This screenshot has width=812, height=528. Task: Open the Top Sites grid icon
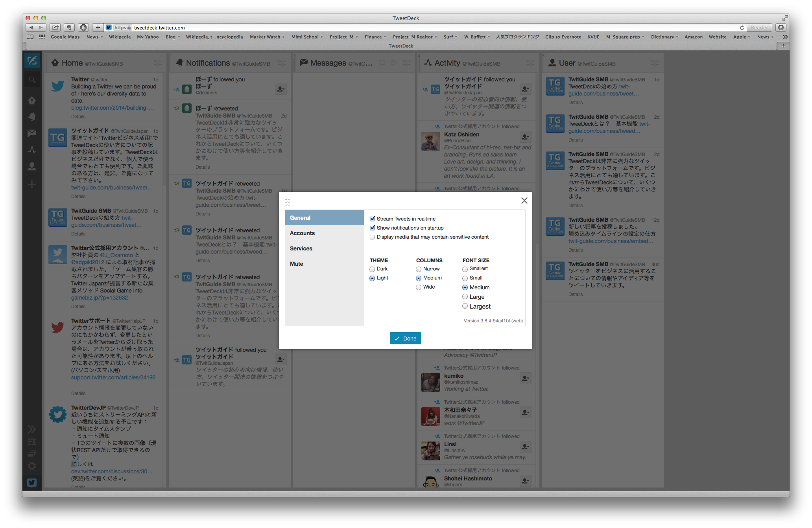(42, 37)
